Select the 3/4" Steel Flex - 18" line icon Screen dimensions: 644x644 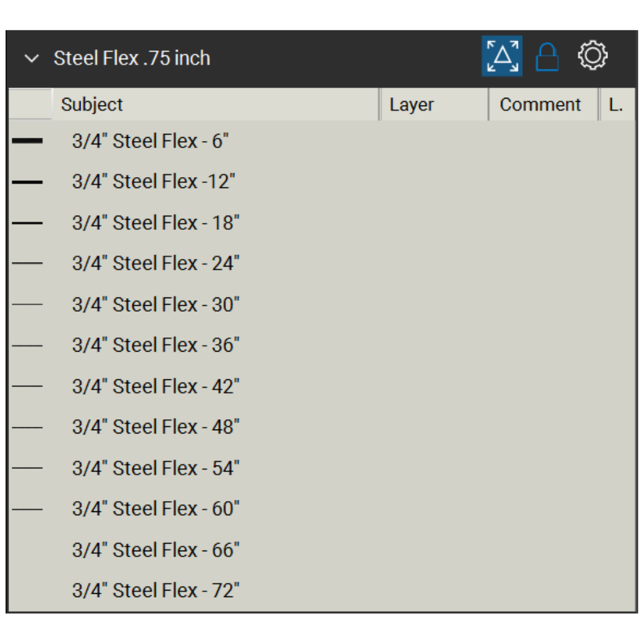coord(27,223)
